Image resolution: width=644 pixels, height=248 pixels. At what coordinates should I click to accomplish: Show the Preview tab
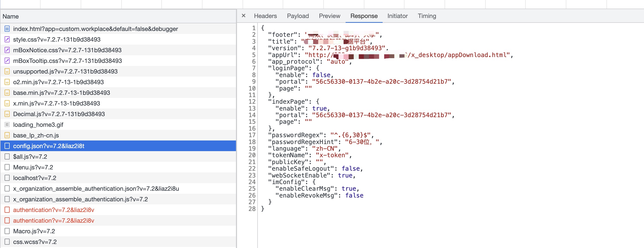[329, 16]
